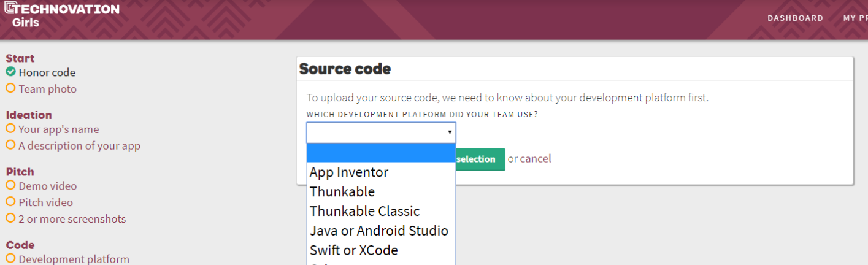Click the circle icon beside Your app's name

tap(10, 129)
